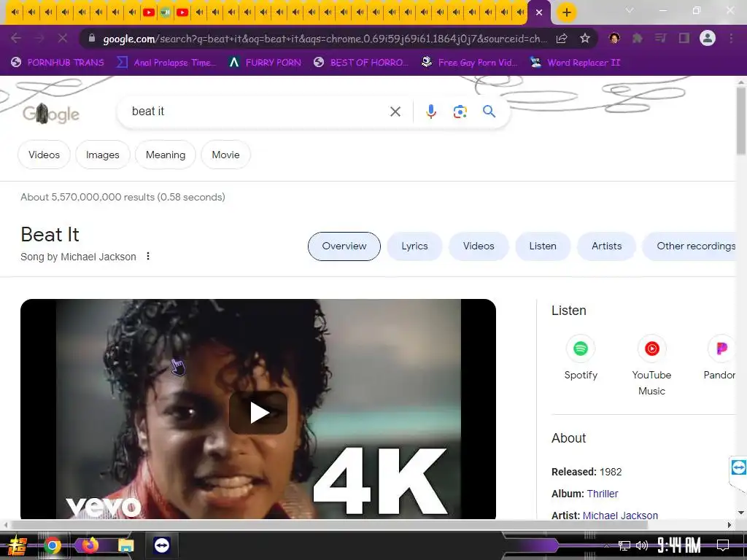Image resolution: width=747 pixels, height=560 pixels.
Task: Stop loading the page with the X button
Action: (63, 38)
